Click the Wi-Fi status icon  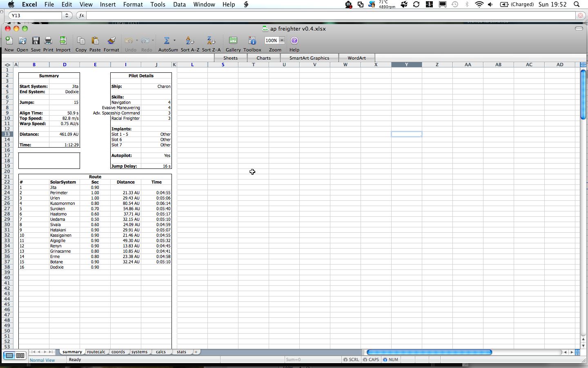479,4
